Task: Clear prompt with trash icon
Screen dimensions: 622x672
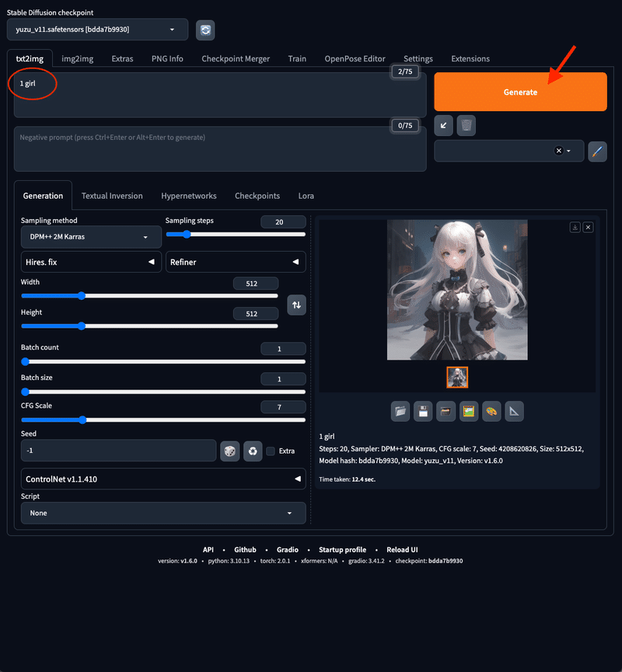Action: pyautogui.click(x=466, y=126)
